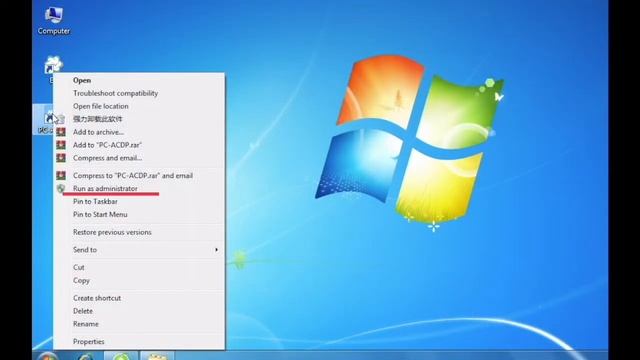Click the 强力卸载此软件 uninstall entry
This screenshot has width=640, height=360.
(139, 119)
